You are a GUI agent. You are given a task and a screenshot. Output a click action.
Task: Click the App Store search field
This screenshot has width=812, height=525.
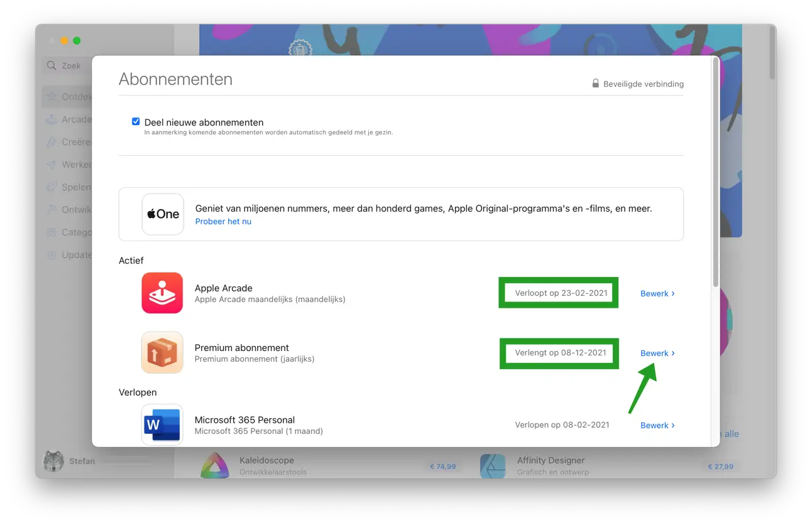[x=68, y=65]
